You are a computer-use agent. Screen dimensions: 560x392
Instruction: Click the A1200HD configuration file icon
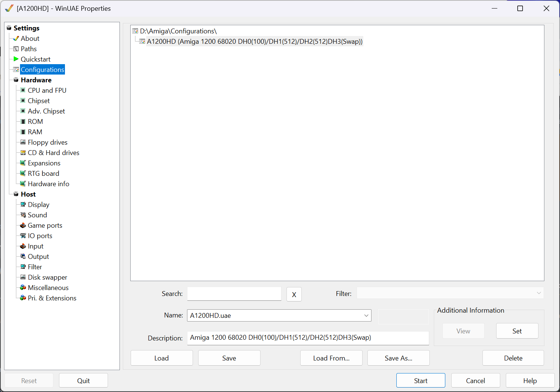pos(142,42)
